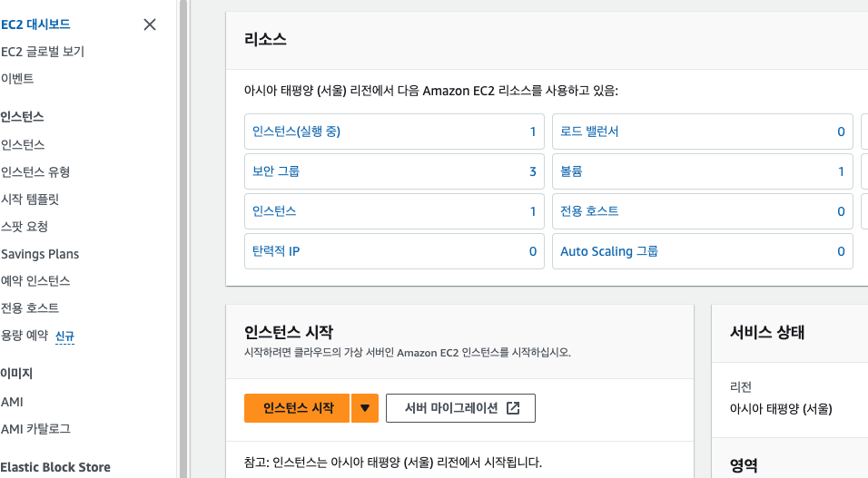Click the 참고 note about Seoul region
The height and width of the screenshot is (478, 868).
coord(393,462)
